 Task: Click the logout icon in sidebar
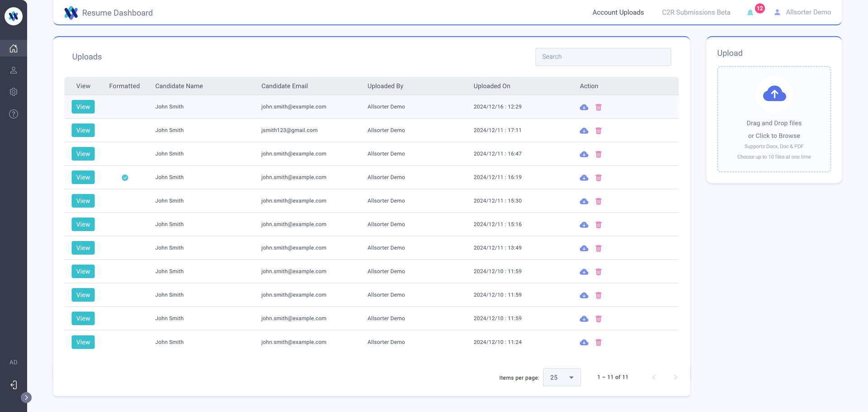[14, 385]
